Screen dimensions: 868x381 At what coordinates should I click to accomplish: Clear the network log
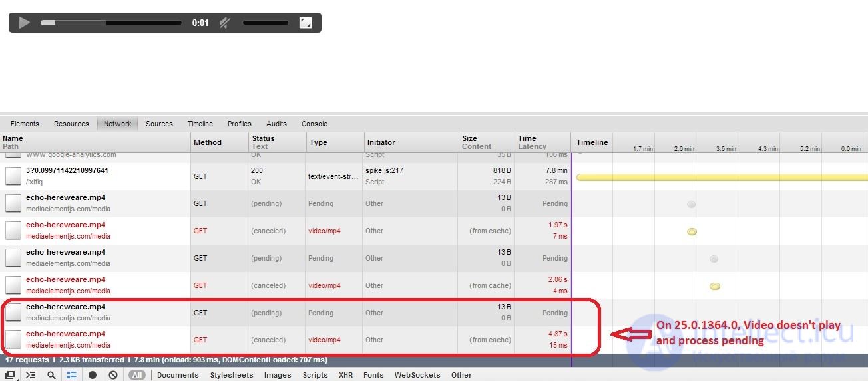[113, 375]
